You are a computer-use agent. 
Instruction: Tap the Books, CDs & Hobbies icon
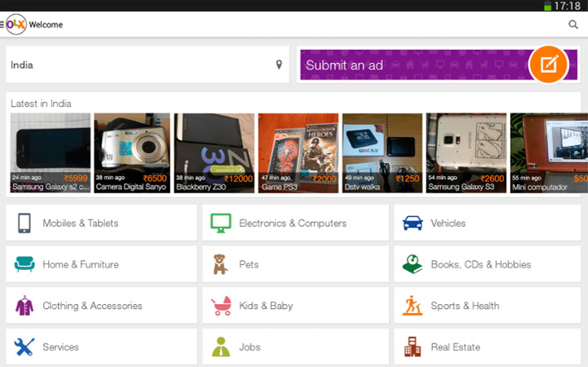pyautogui.click(x=412, y=264)
